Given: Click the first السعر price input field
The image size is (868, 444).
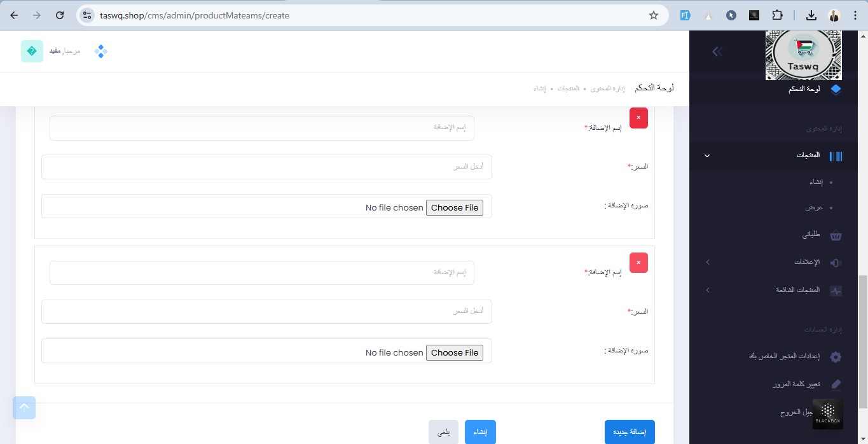Looking at the screenshot, I should [266, 167].
